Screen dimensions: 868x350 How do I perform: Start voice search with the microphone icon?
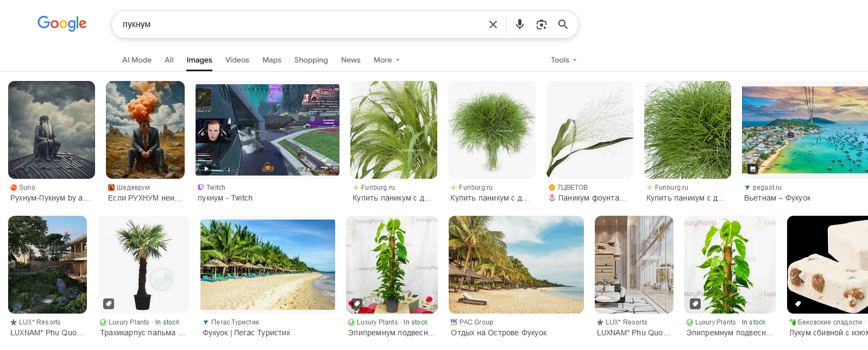click(520, 24)
